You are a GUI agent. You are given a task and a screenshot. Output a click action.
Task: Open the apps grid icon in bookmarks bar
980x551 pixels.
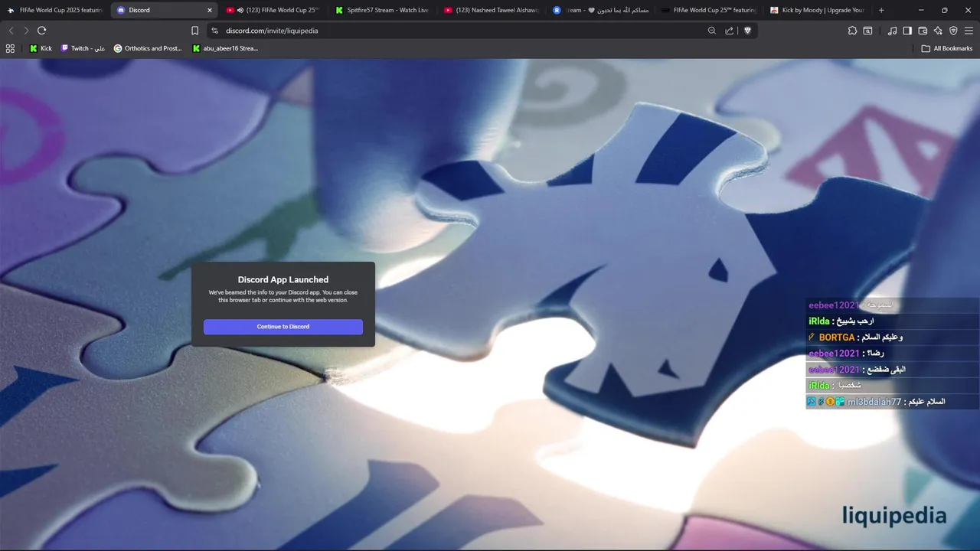pyautogui.click(x=10, y=48)
